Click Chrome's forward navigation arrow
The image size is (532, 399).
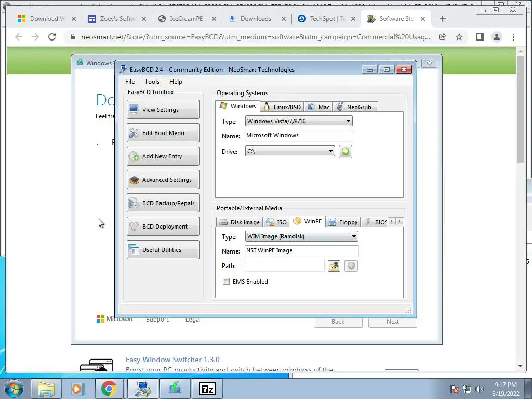pyautogui.click(x=35, y=37)
